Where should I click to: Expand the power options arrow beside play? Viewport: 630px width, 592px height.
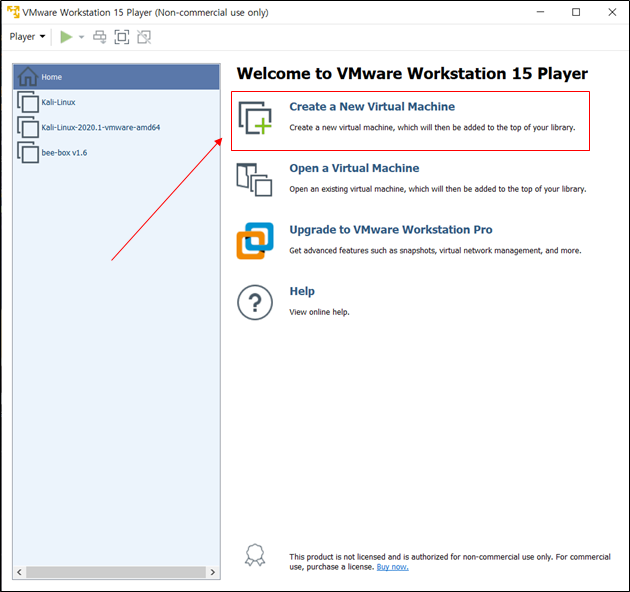pos(82,37)
